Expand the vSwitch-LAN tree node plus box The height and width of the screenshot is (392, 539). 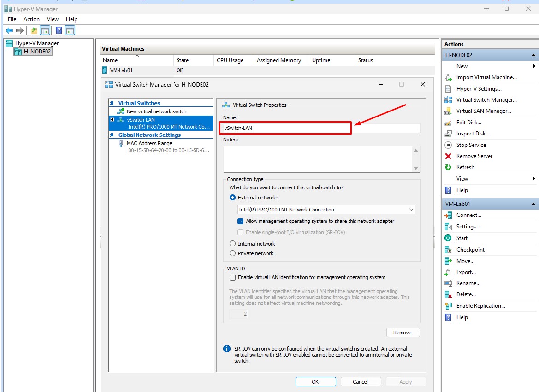112,120
